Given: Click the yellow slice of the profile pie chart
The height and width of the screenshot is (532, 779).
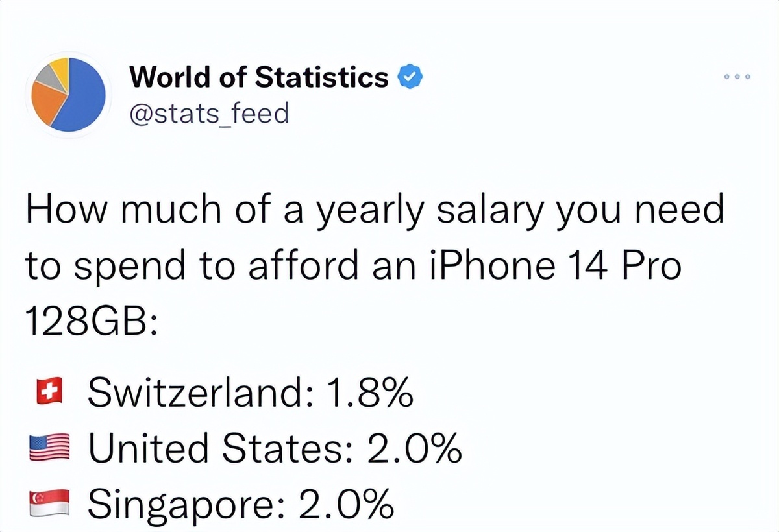Looking at the screenshot, I should [59, 67].
